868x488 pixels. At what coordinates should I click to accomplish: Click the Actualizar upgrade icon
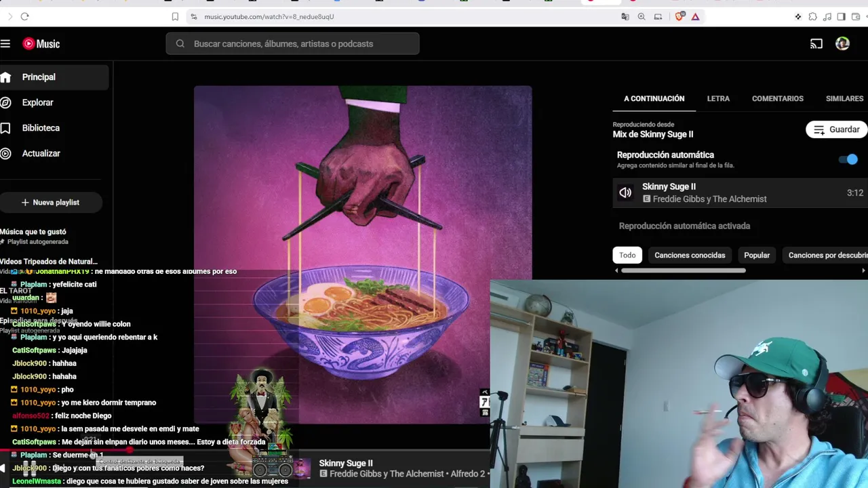pyautogui.click(x=6, y=154)
